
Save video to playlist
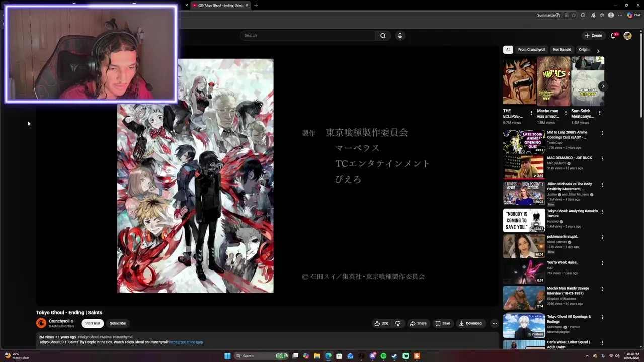443,323
